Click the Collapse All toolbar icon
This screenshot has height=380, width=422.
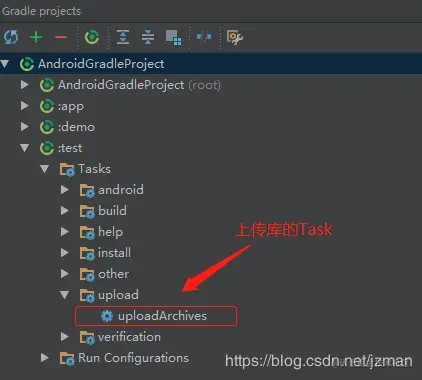pos(148,37)
